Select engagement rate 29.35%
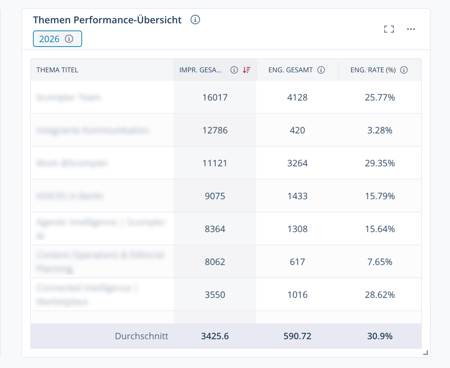This screenshot has height=368, width=450. click(380, 163)
